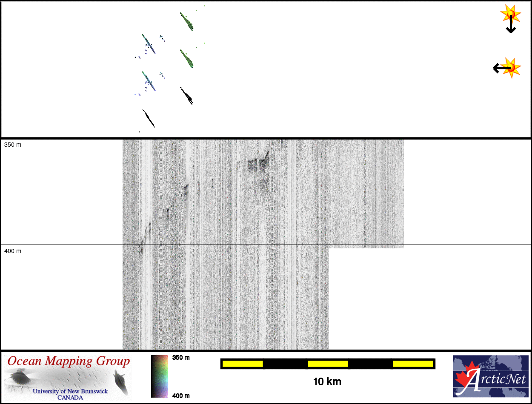Screen dimensions: 532x404
Task: Select the second green seabed feature
Action: pyautogui.click(x=186, y=59)
